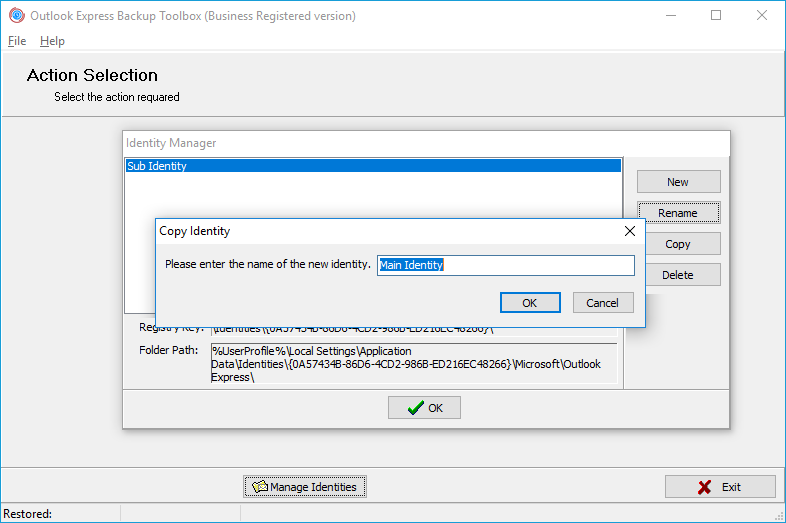This screenshot has height=523, width=786.
Task: Maximize the Backup Toolbox window
Action: coord(716,16)
